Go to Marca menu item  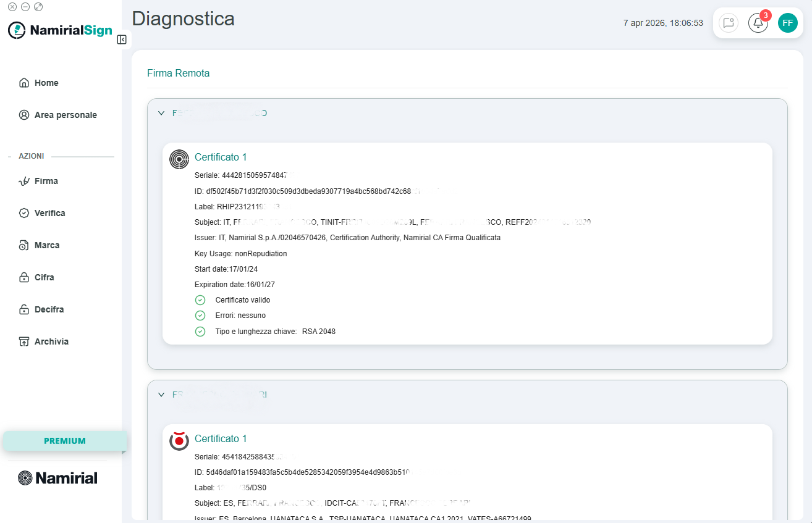tap(47, 245)
